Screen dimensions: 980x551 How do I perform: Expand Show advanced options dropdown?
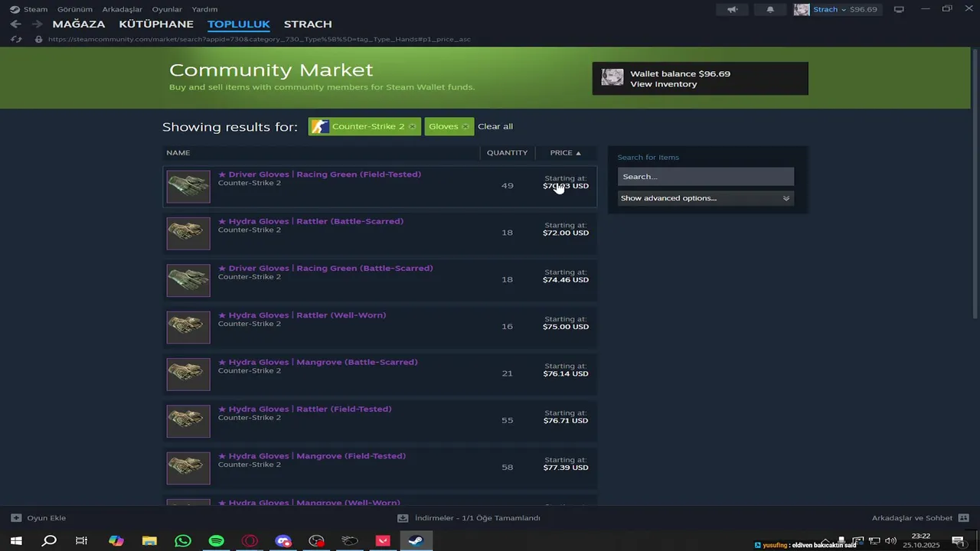pos(705,198)
